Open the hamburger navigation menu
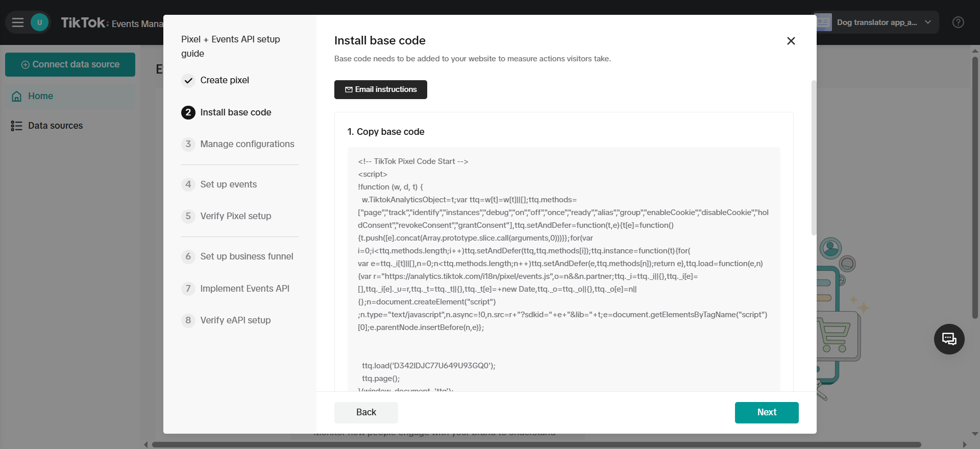This screenshot has width=980, height=449. pyautogui.click(x=18, y=22)
